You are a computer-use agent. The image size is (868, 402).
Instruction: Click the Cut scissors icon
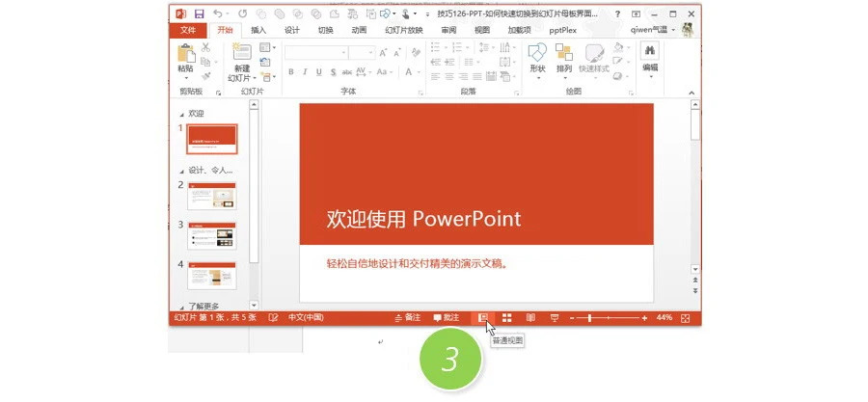pyautogui.click(x=206, y=47)
